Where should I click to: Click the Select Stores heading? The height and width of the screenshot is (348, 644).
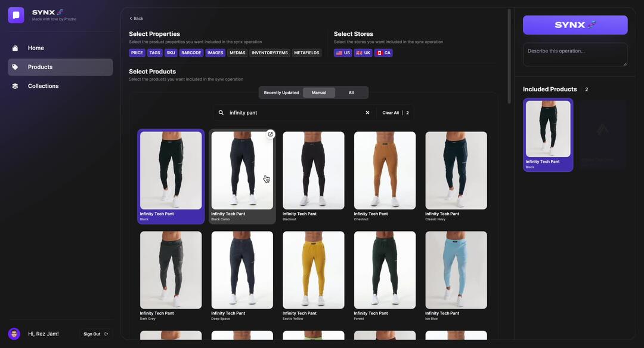(353, 34)
